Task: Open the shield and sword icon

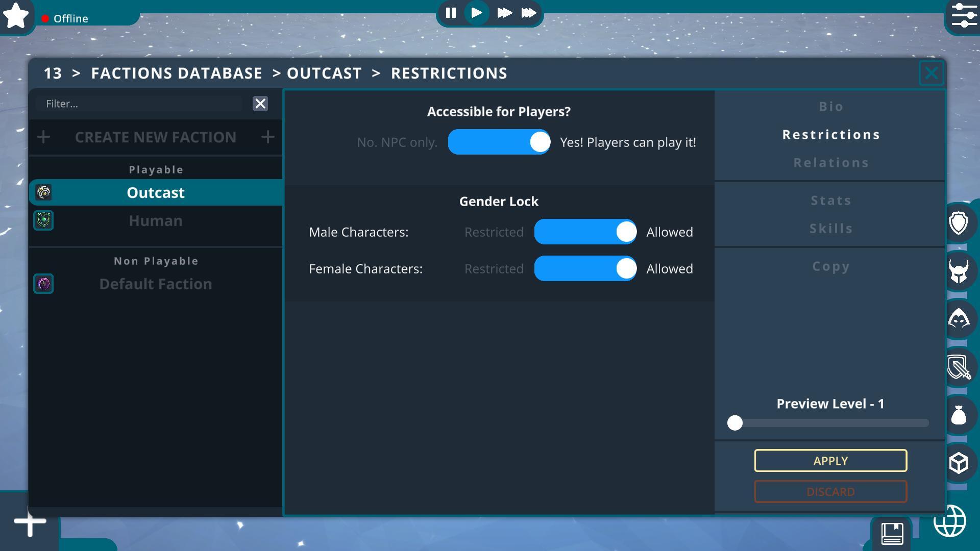Action: 959,367
